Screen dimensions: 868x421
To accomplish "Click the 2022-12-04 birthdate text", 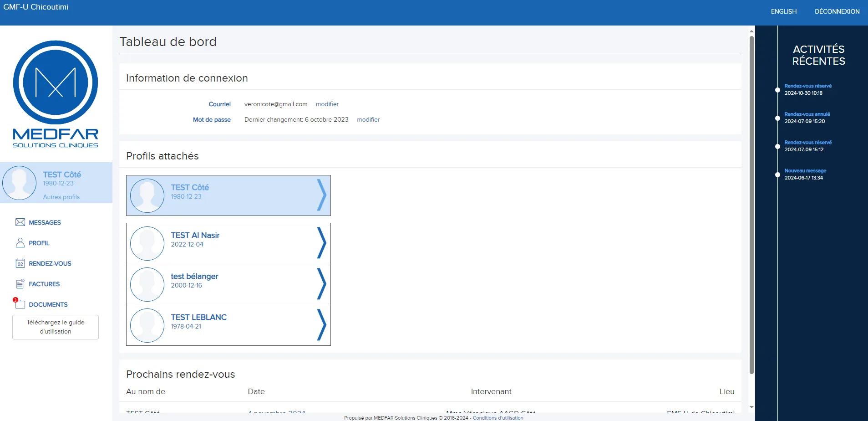I will [x=187, y=244].
